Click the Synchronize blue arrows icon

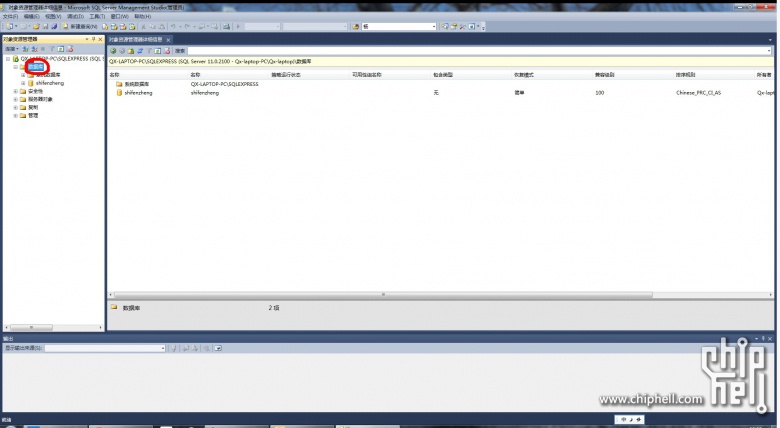pos(140,51)
